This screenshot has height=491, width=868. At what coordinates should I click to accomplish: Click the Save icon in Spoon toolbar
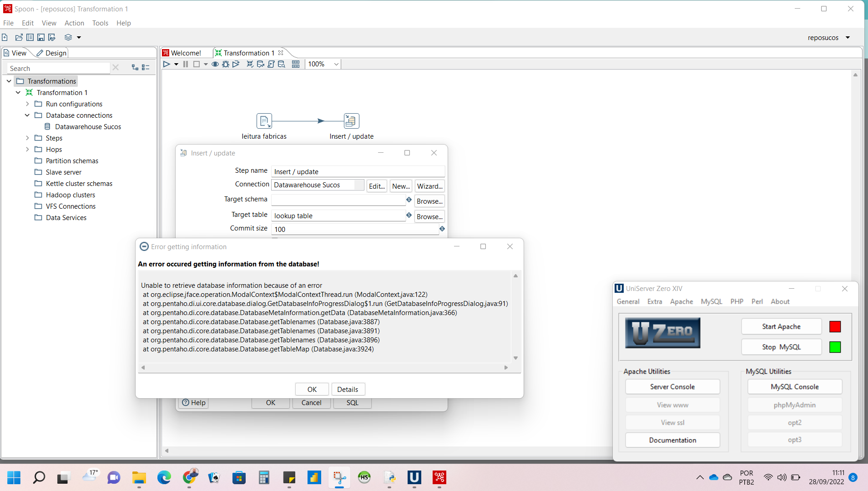41,37
